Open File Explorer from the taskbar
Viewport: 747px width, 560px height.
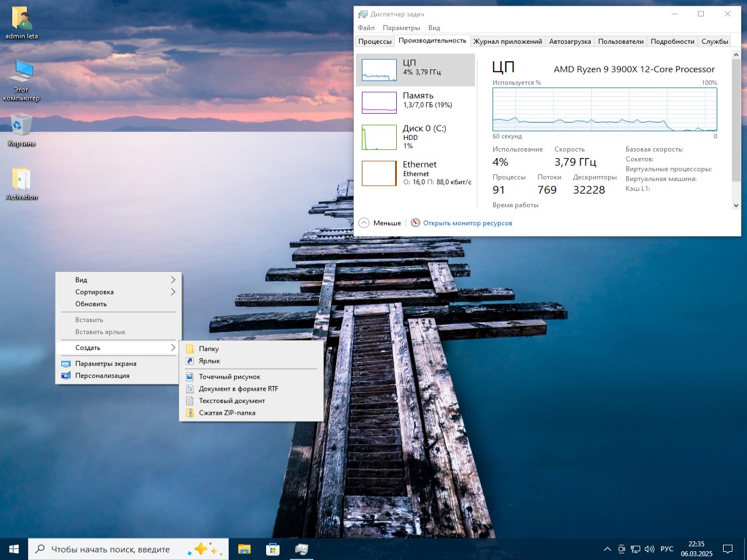tap(244, 549)
